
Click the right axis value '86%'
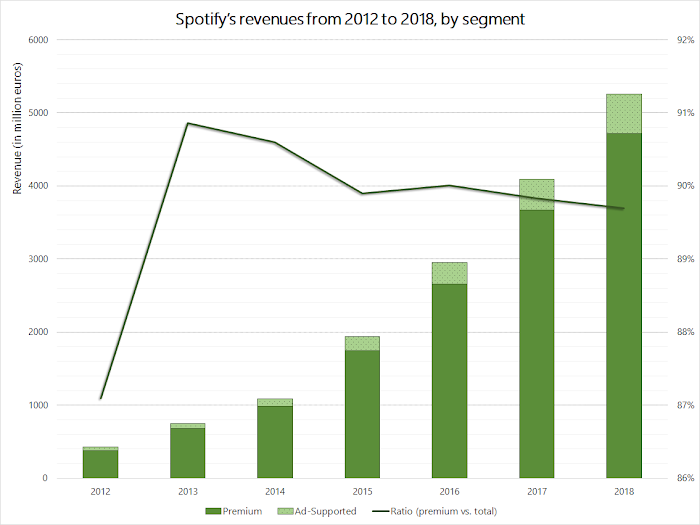pos(686,478)
